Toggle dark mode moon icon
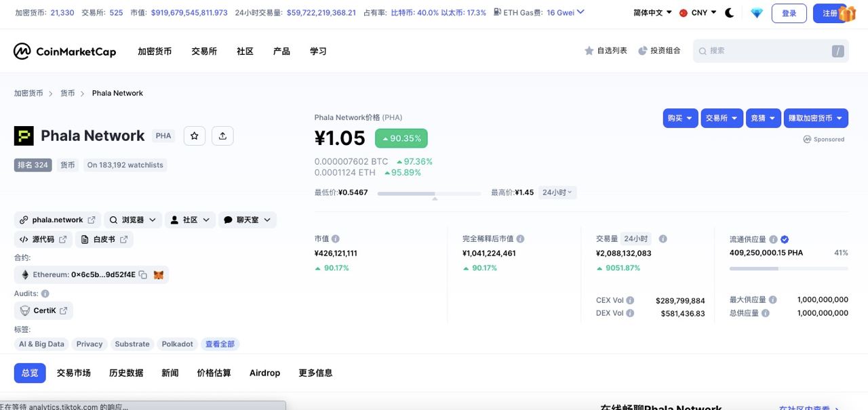 pos(730,13)
